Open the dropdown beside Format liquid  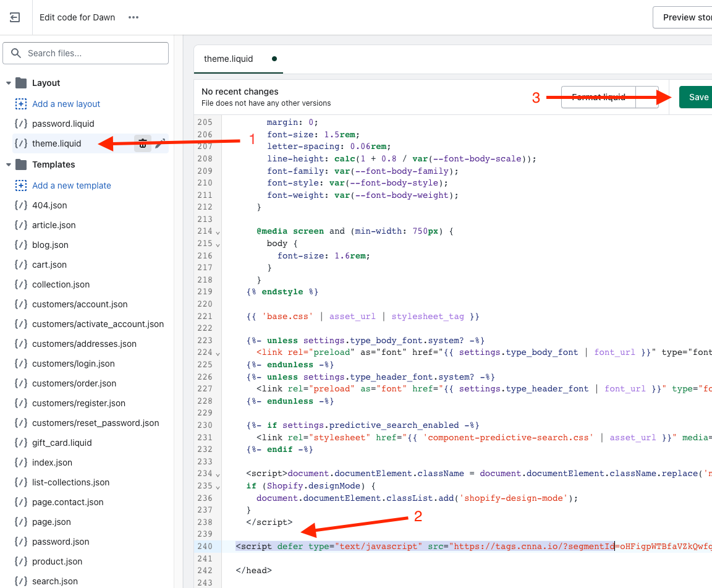[x=647, y=97]
